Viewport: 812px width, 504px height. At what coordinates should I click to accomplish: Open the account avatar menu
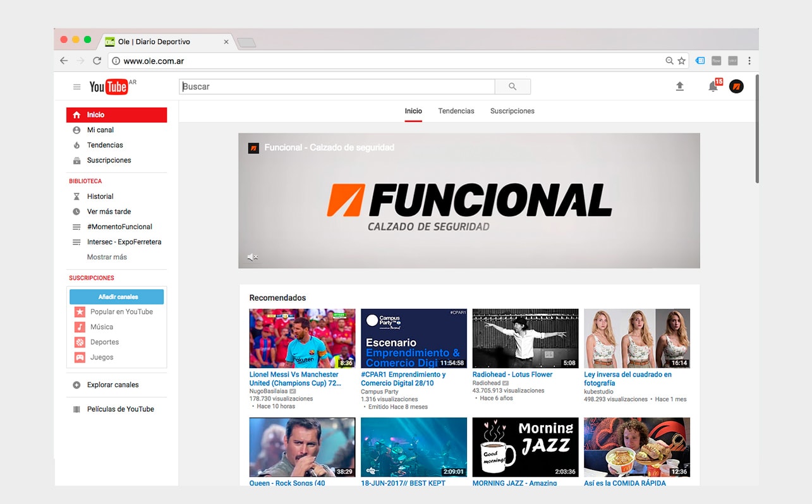pyautogui.click(x=736, y=87)
